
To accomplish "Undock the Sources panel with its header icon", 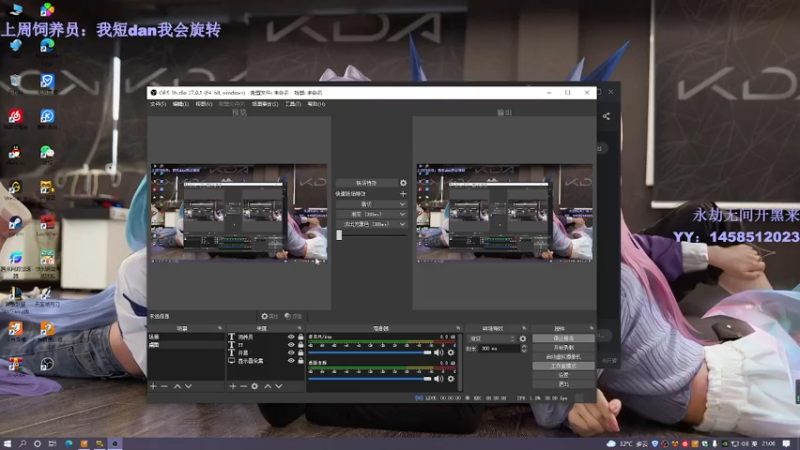I will tap(299, 328).
